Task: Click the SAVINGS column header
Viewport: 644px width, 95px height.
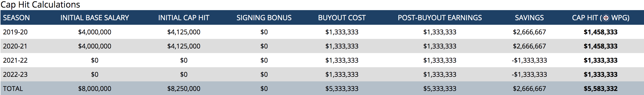Action: pos(529,18)
